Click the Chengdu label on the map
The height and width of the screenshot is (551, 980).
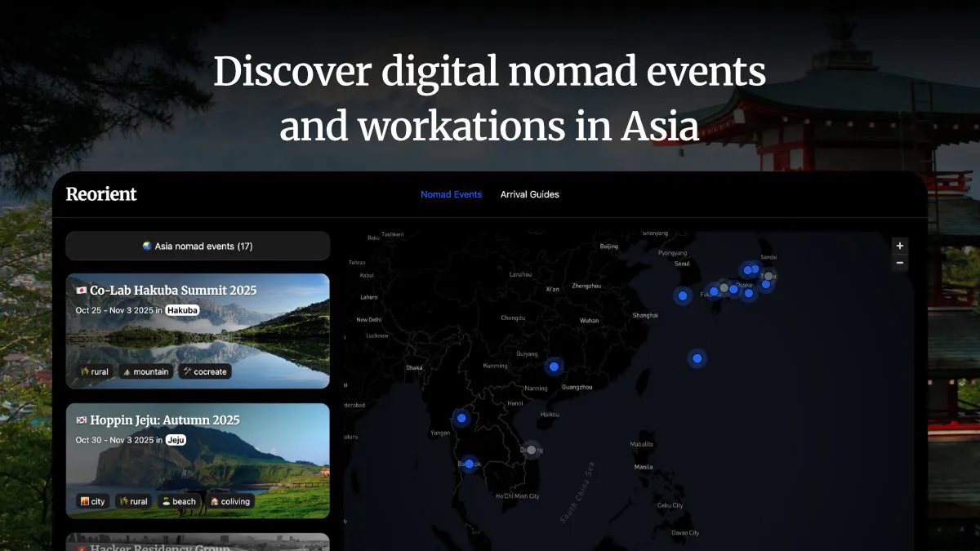[x=513, y=318]
